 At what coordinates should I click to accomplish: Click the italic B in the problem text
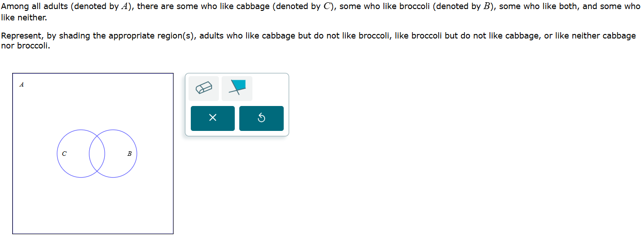tap(488, 7)
